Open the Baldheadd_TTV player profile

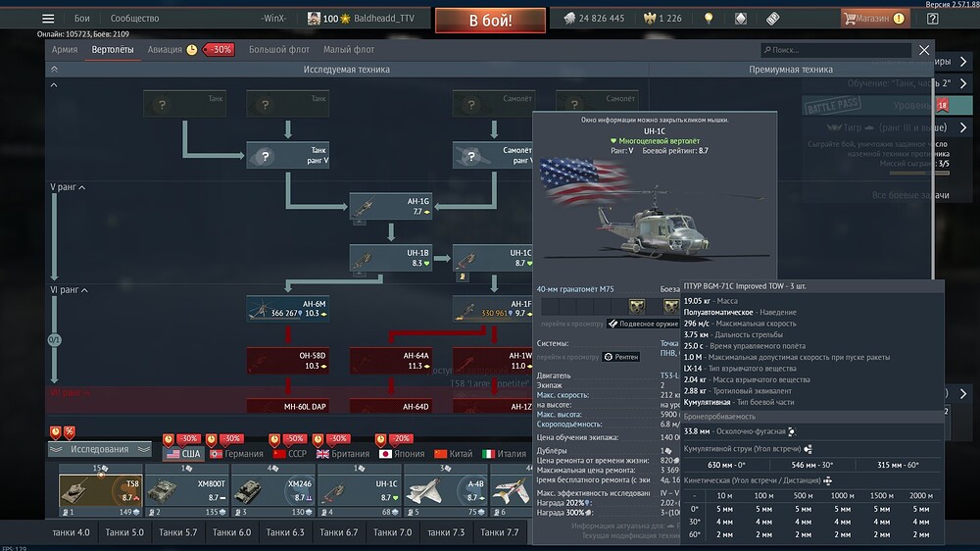(384, 18)
